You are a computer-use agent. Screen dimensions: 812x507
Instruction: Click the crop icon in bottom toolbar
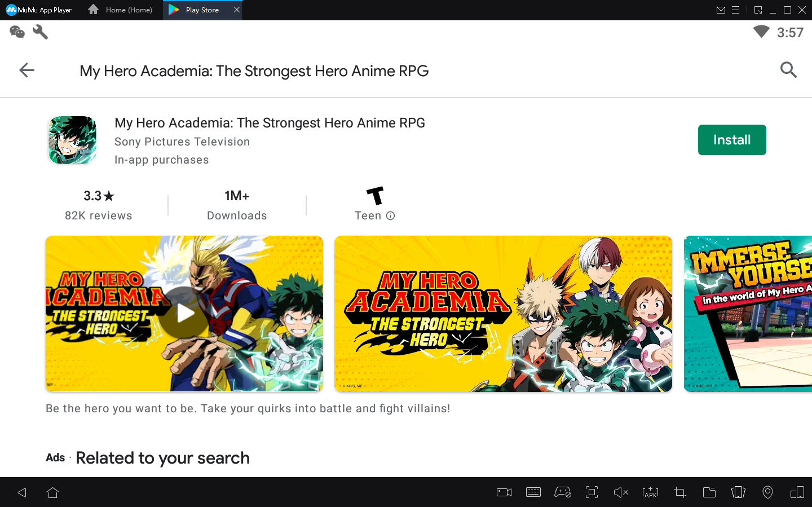point(680,492)
